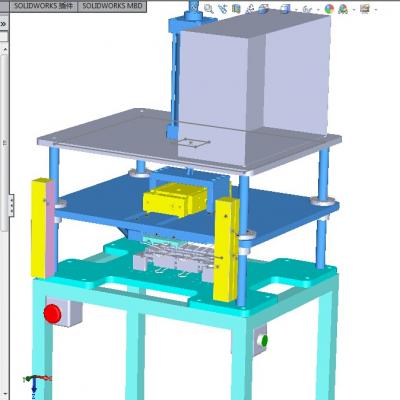Expand the panel tabs with the » chevron
Screen dimensions: 400x400
[3, 24]
